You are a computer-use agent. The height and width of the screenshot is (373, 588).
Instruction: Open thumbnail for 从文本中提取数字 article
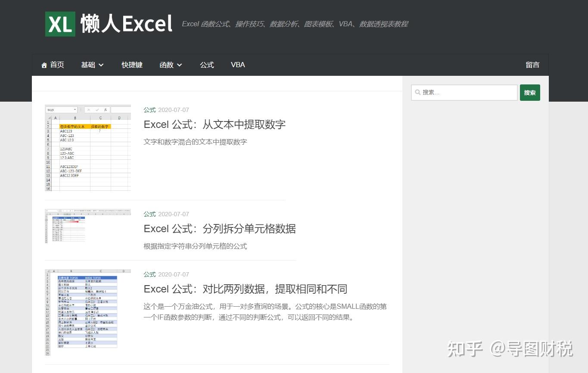[x=88, y=148]
